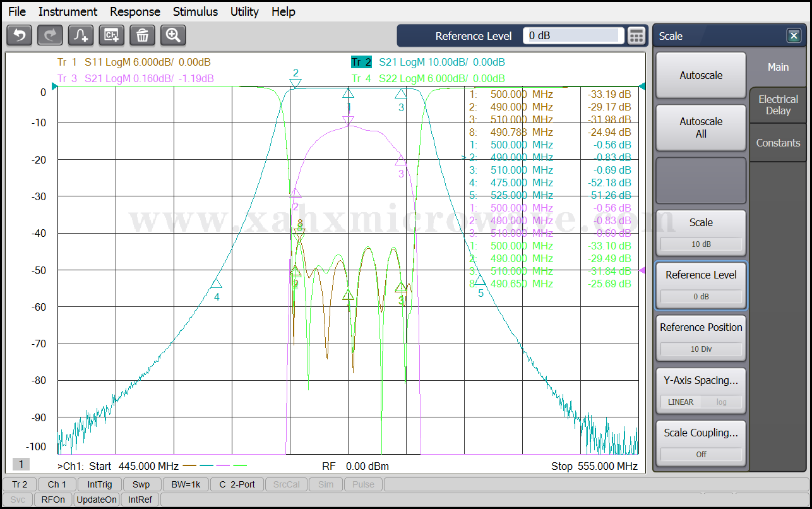This screenshot has width=812, height=509.
Task: Select active trace Tr 2 S21 label
Action: (427, 62)
